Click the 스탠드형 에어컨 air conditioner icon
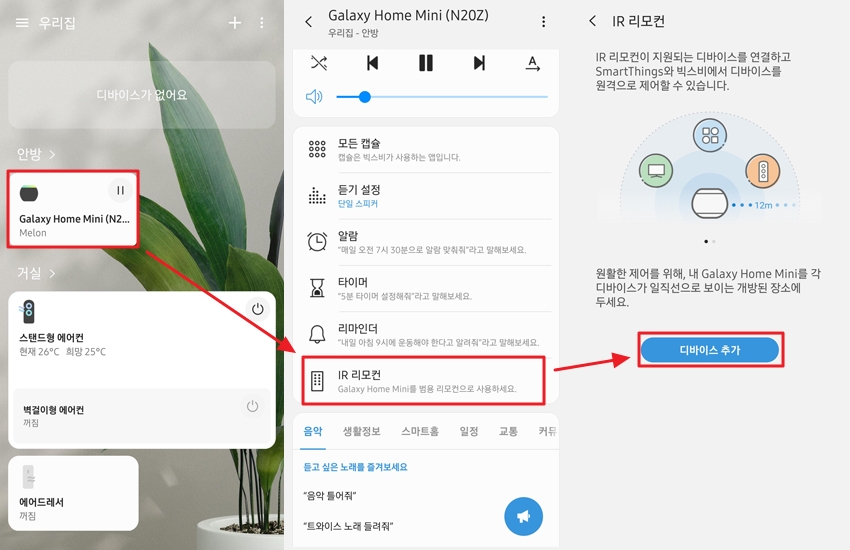Viewport: 850px width, 550px height. [x=28, y=312]
